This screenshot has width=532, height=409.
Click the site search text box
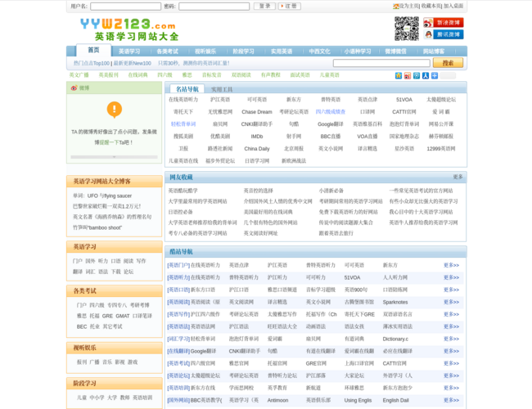(381, 63)
